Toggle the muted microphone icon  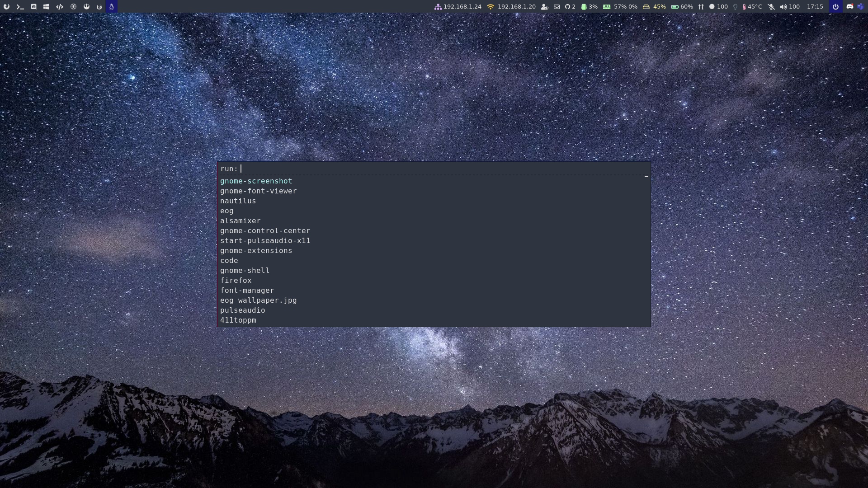(x=771, y=7)
